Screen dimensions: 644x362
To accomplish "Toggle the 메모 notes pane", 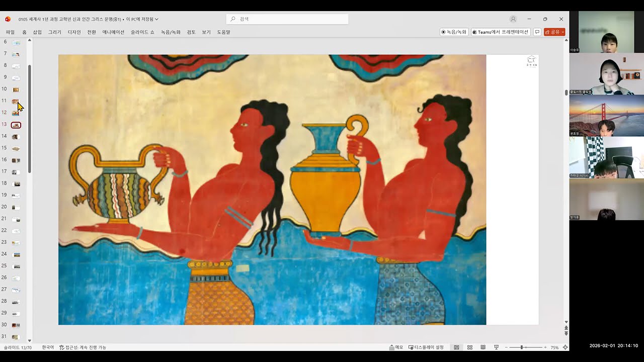I will [396, 347].
